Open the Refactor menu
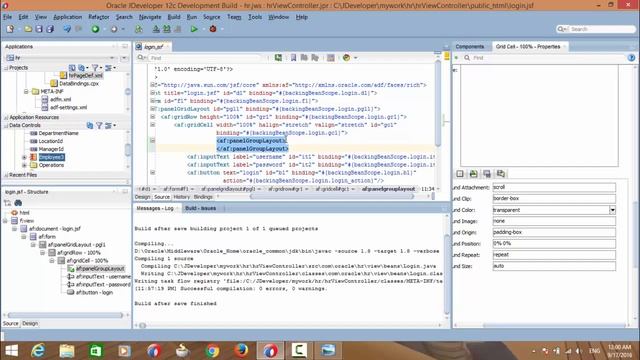 coord(99,17)
